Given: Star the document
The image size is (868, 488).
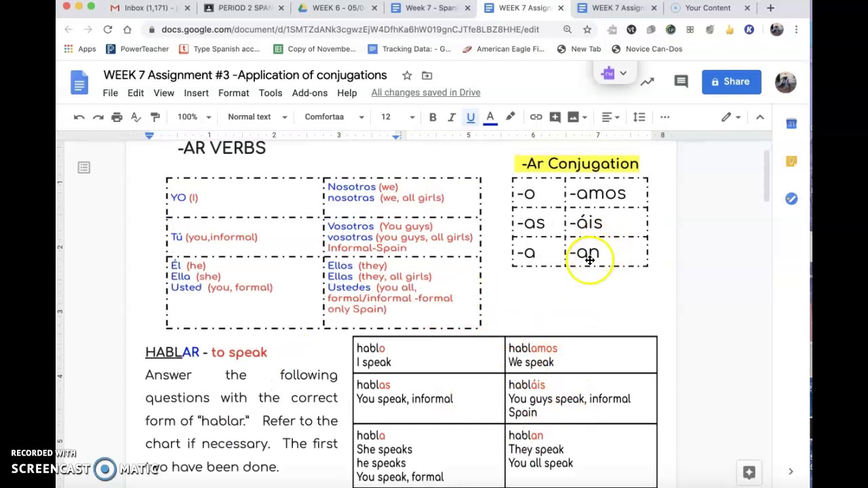Looking at the screenshot, I should 407,75.
